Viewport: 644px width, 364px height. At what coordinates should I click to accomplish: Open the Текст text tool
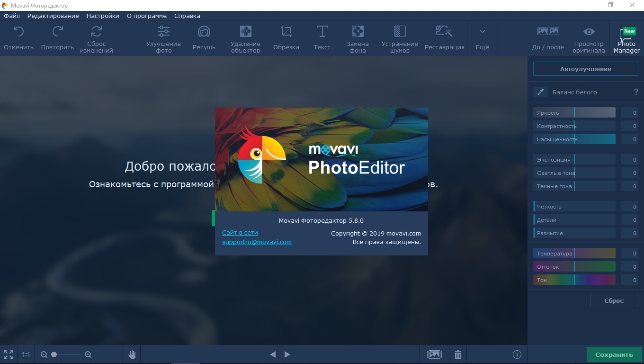pyautogui.click(x=322, y=38)
